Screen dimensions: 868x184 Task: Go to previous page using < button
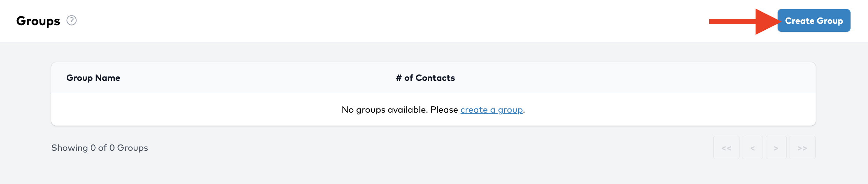752,148
